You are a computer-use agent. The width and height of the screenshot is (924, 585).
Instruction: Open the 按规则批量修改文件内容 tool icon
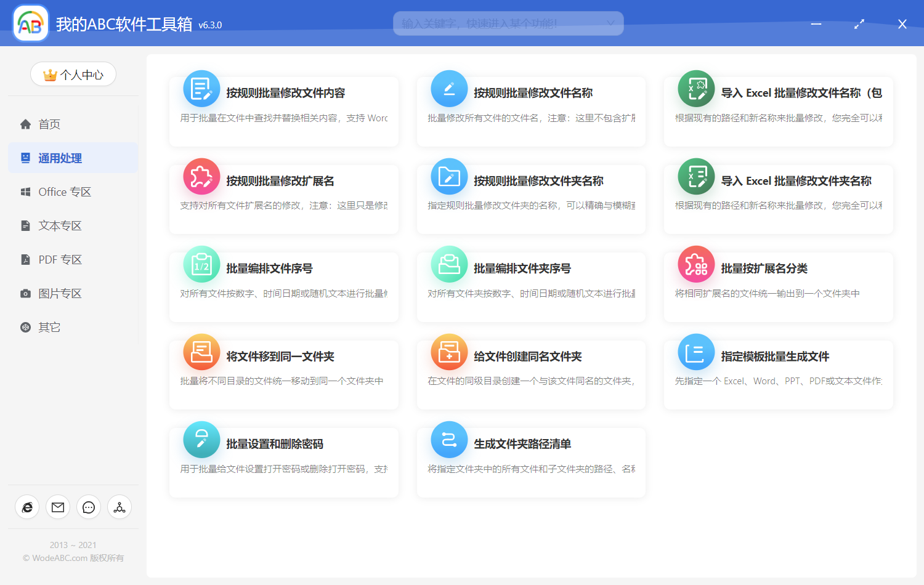point(201,89)
